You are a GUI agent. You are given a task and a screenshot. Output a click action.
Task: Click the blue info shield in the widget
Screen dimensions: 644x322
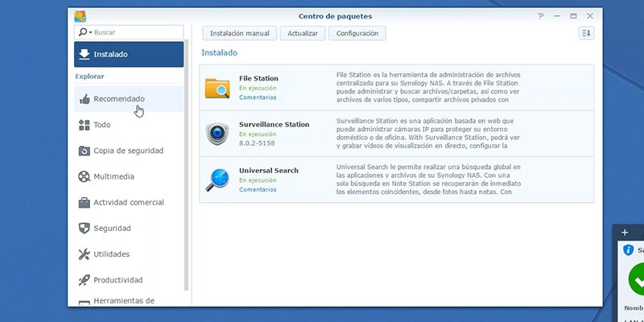629,250
